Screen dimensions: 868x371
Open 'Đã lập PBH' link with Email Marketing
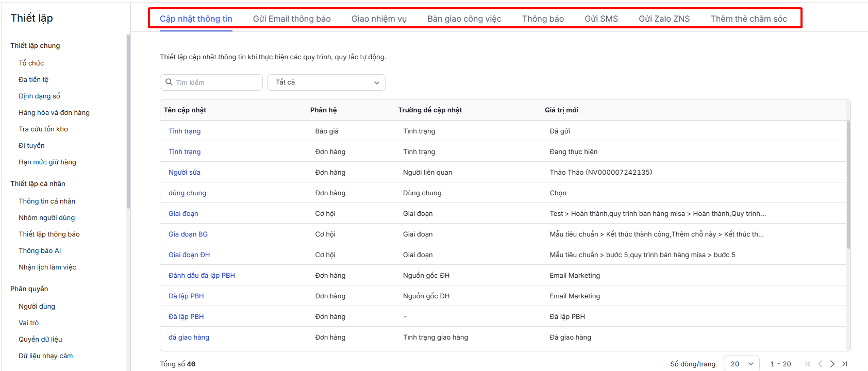pos(186,296)
